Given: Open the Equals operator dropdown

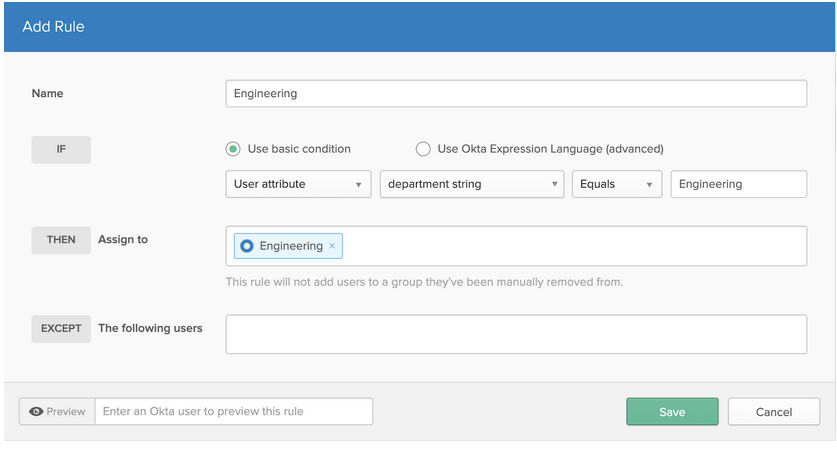Looking at the screenshot, I should point(616,184).
